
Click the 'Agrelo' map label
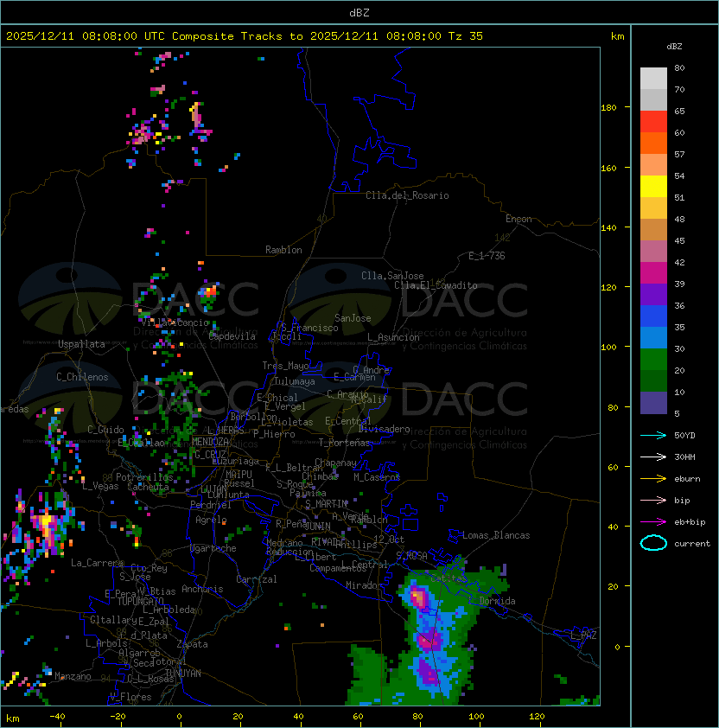[x=211, y=520]
